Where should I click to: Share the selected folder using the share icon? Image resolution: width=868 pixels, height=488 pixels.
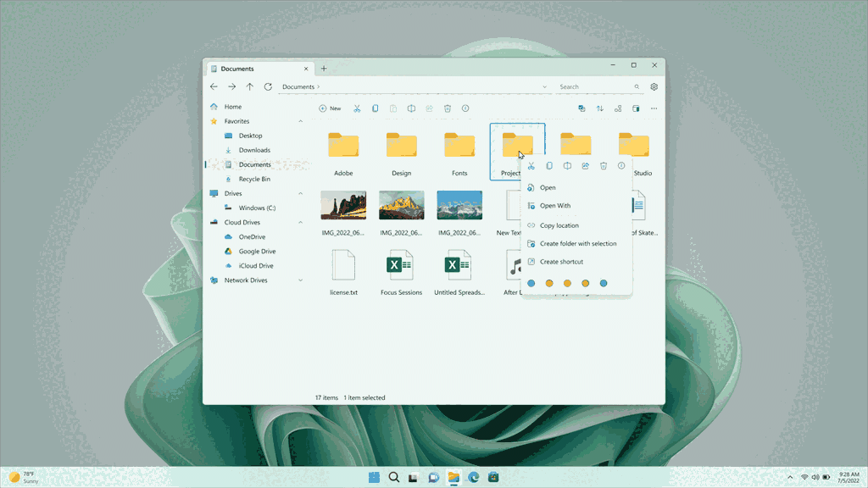[586, 165]
